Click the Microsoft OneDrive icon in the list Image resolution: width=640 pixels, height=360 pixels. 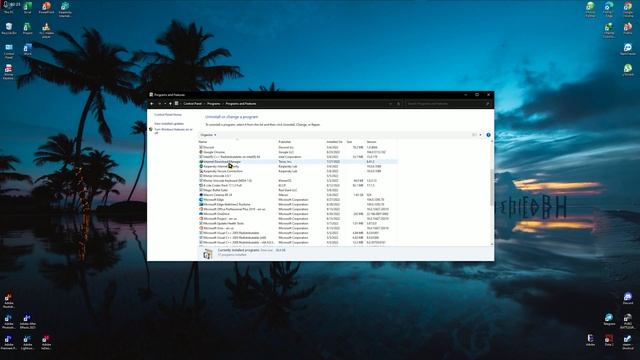[201, 214]
